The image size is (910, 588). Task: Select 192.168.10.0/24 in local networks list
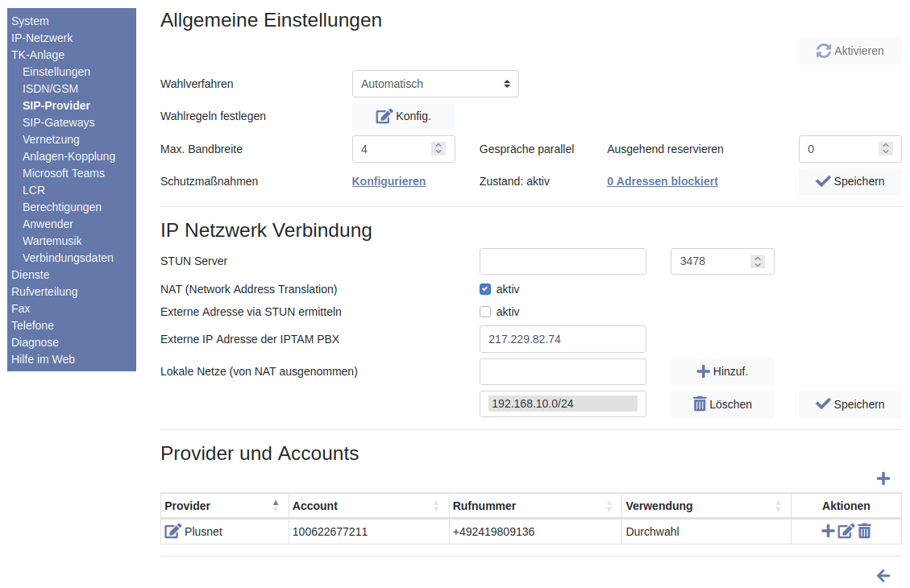click(x=563, y=404)
